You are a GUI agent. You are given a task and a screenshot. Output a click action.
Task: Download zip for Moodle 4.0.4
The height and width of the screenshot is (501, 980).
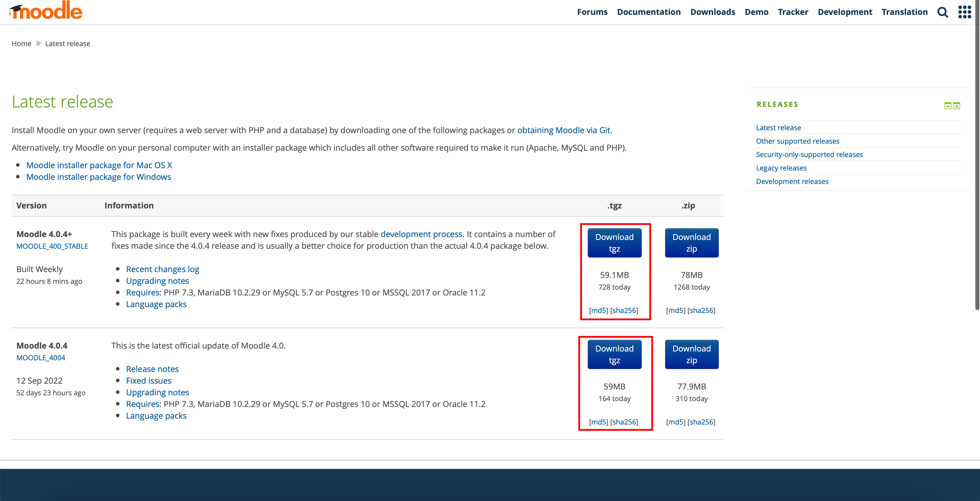tap(691, 354)
